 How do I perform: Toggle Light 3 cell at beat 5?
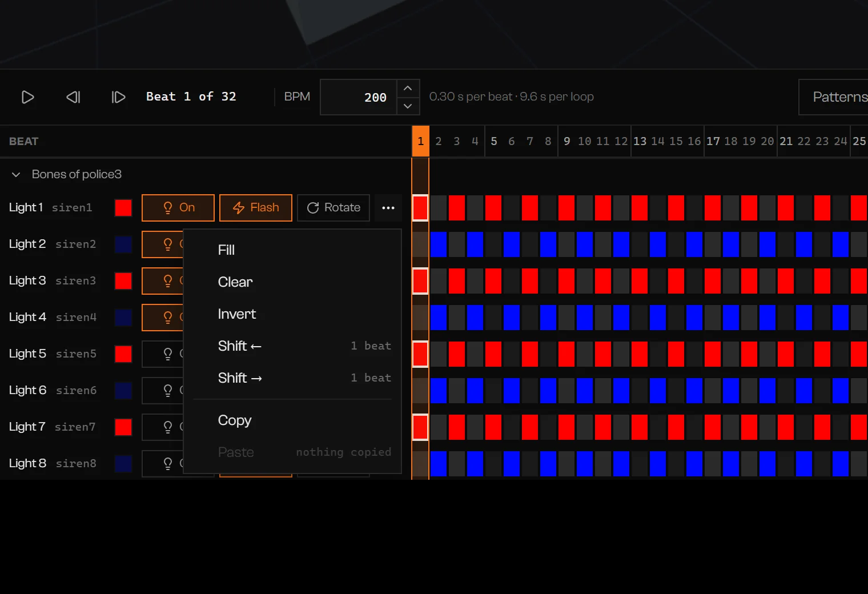[x=493, y=281]
